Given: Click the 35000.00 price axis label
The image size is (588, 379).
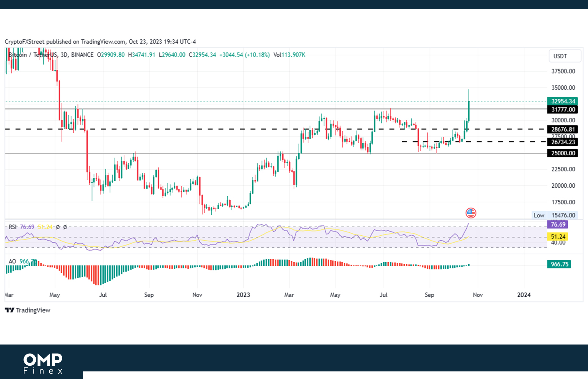Looking at the screenshot, I should tap(563, 88).
